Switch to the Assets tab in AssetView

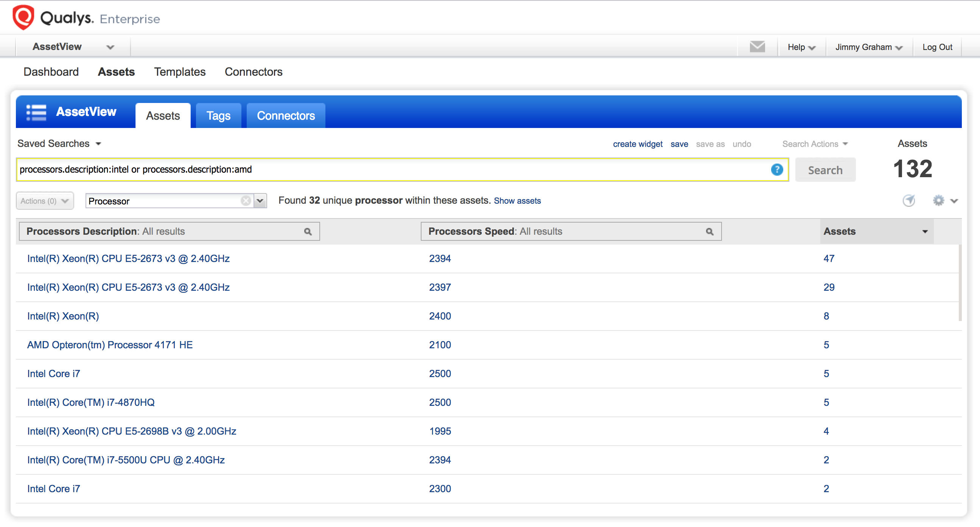pos(163,115)
